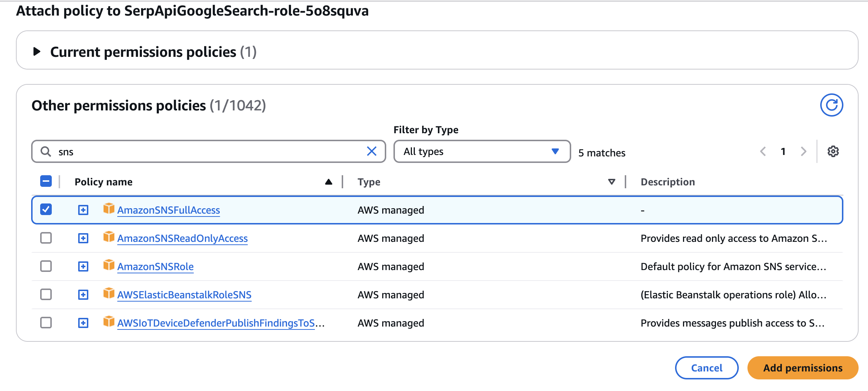
Task: Uncheck the AmazonSNSFullAccess checkbox
Action: (46, 210)
